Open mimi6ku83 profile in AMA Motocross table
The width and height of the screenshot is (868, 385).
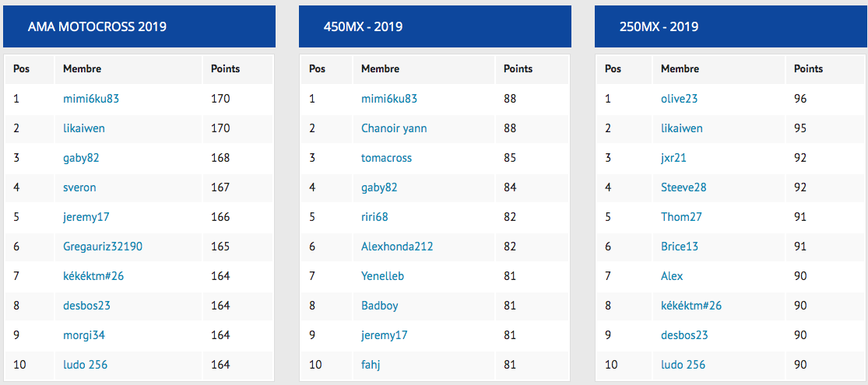pos(90,99)
